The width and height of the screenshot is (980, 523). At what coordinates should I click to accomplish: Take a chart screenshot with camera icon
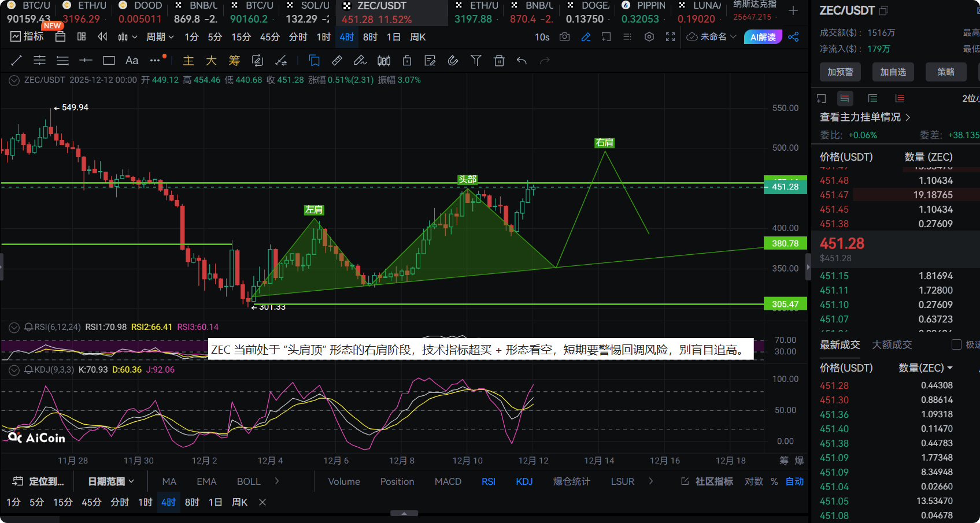point(565,37)
